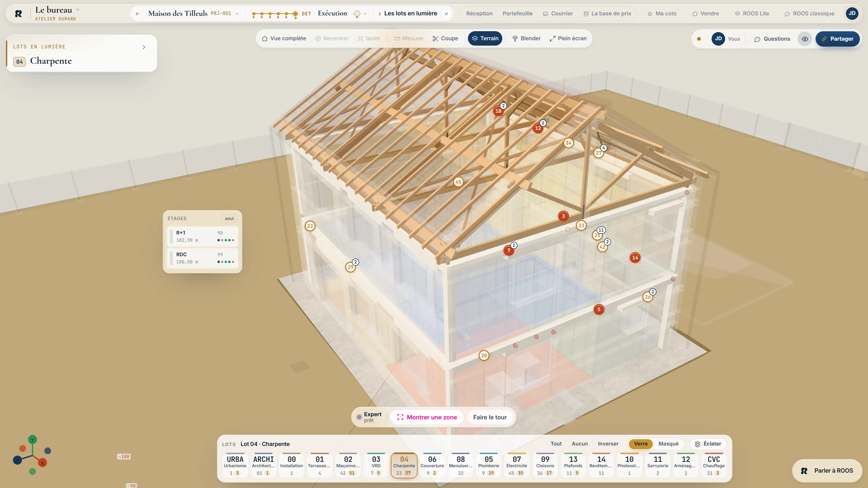Select lot CVC Chauffage card
This screenshot has width=868, height=488.
[714, 465]
